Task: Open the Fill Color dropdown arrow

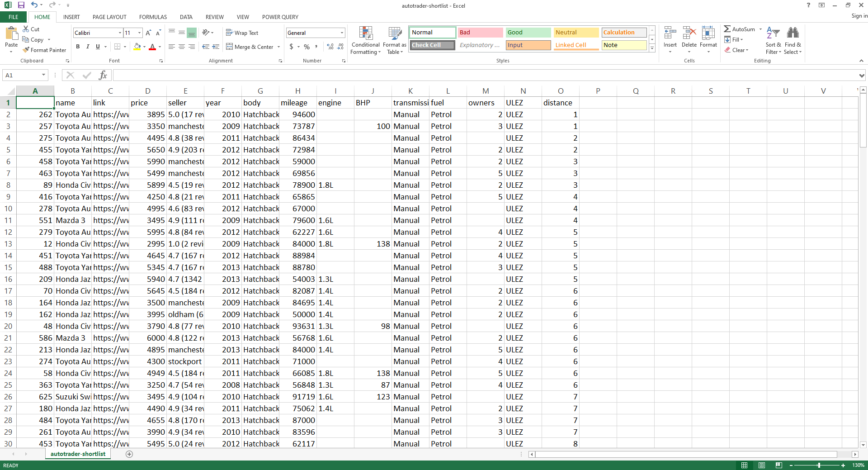Action: pyautogui.click(x=144, y=47)
